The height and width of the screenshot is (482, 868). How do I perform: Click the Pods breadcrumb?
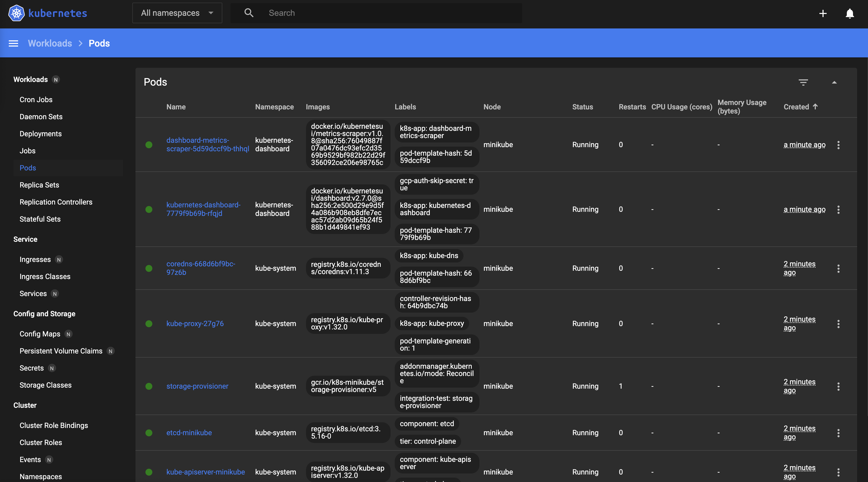(x=99, y=43)
